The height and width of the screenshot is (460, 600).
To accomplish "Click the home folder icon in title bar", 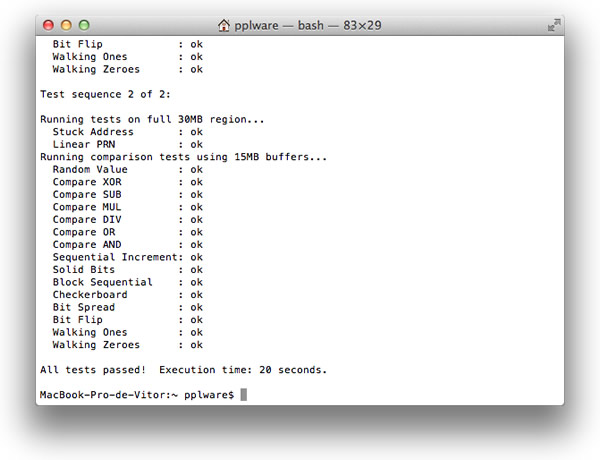I will click(224, 26).
